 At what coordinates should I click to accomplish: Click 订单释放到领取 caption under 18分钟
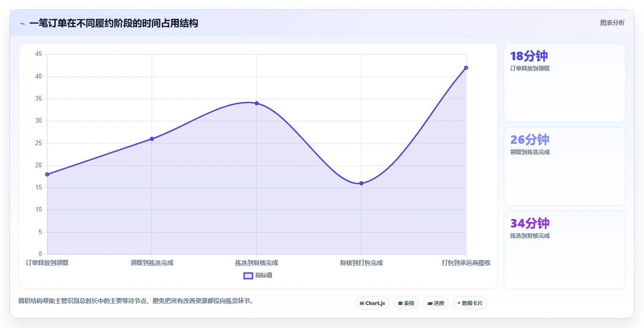(530, 69)
